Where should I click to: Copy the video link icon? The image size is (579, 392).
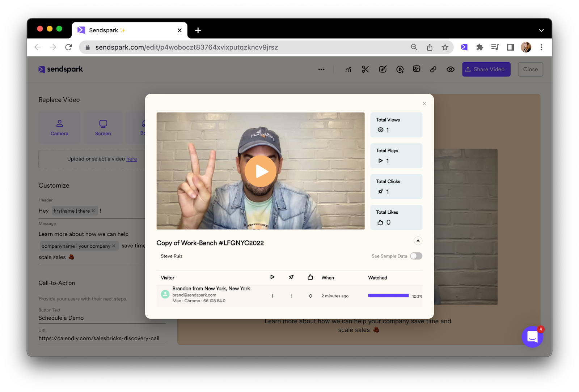pyautogui.click(x=433, y=69)
